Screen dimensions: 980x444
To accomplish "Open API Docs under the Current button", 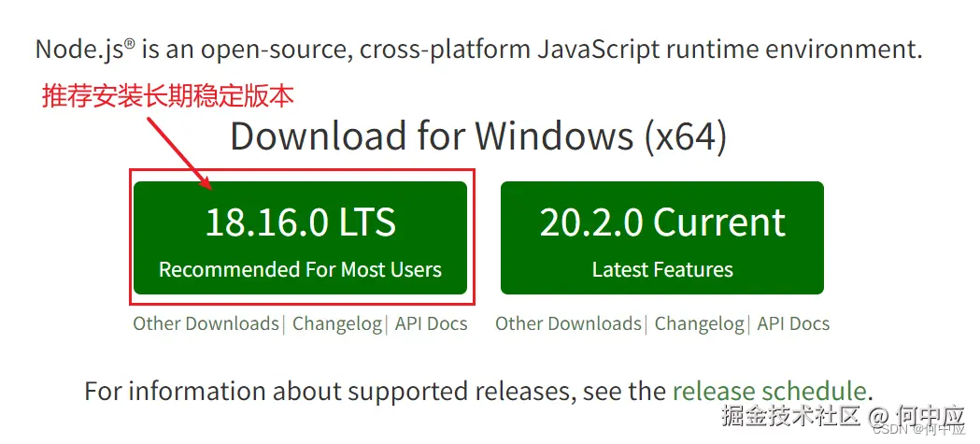I will (793, 324).
